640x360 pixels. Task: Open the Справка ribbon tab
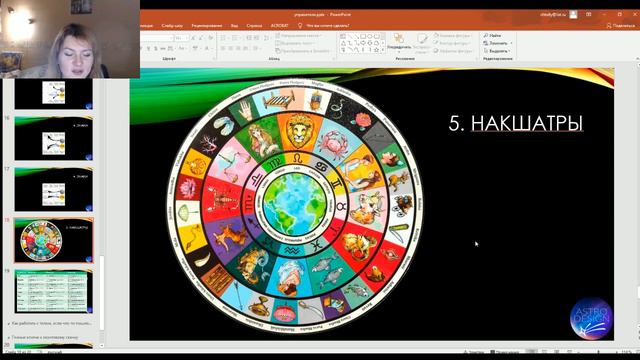pyautogui.click(x=254, y=25)
